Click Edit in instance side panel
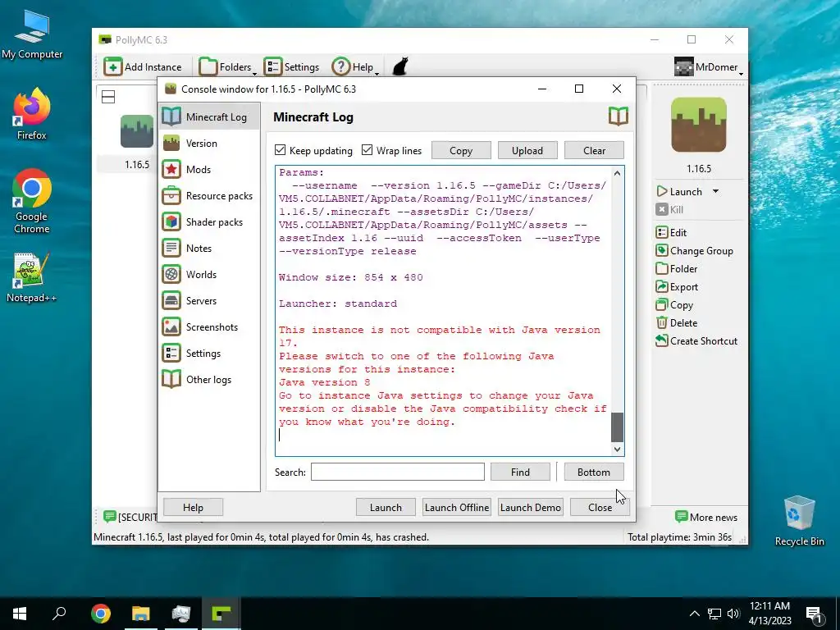840x630 pixels. [671, 232]
